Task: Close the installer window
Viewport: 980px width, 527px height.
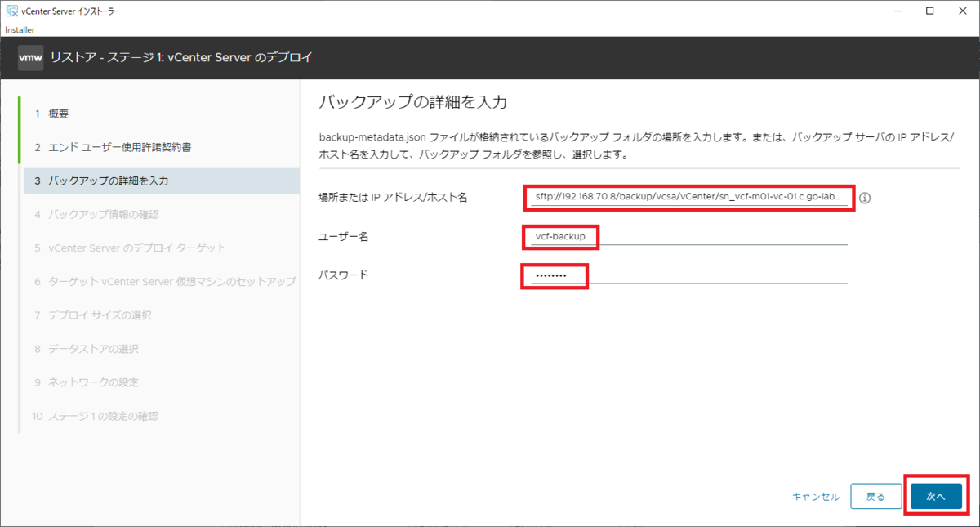Action: (964, 11)
